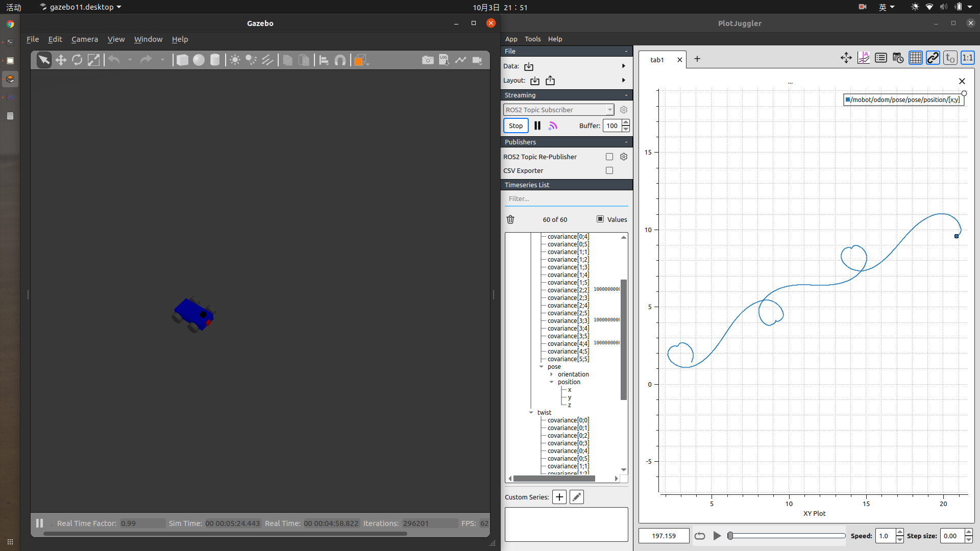Image resolution: width=980 pixels, height=551 pixels.
Task: Toggle the Values checkbox in Timeseries List
Action: pos(600,219)
